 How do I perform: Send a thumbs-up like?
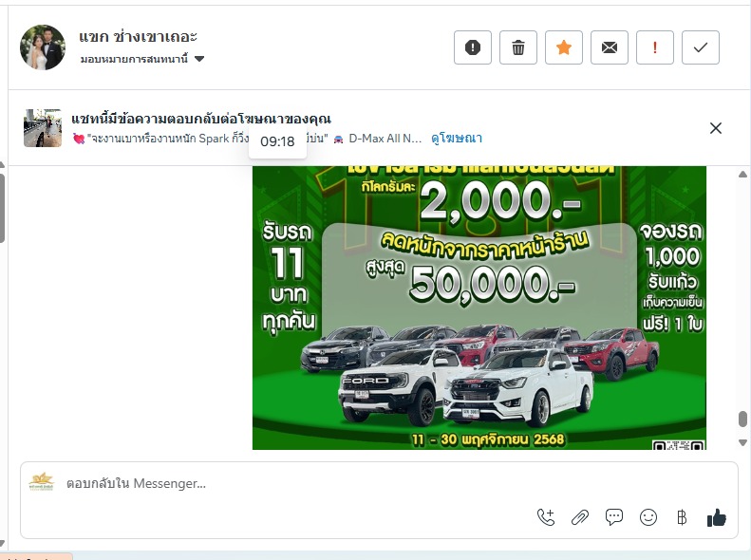point(717,517)
